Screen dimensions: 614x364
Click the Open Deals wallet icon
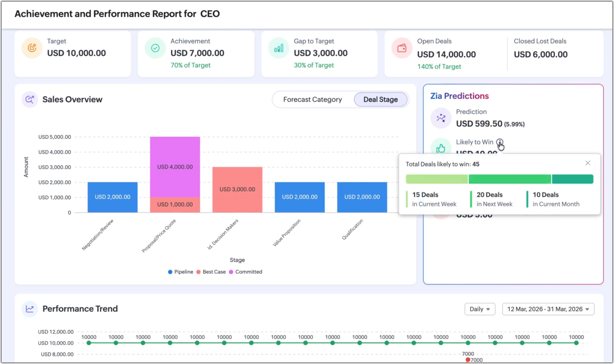402,48
